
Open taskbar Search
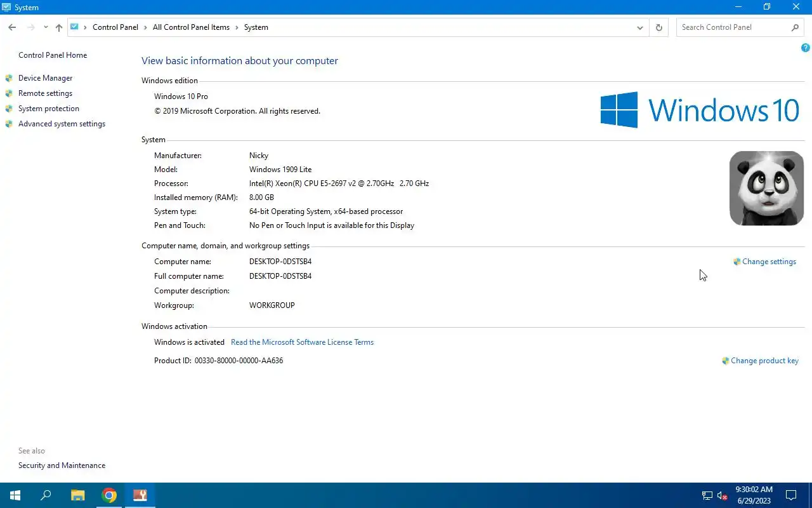click(46, 495)
